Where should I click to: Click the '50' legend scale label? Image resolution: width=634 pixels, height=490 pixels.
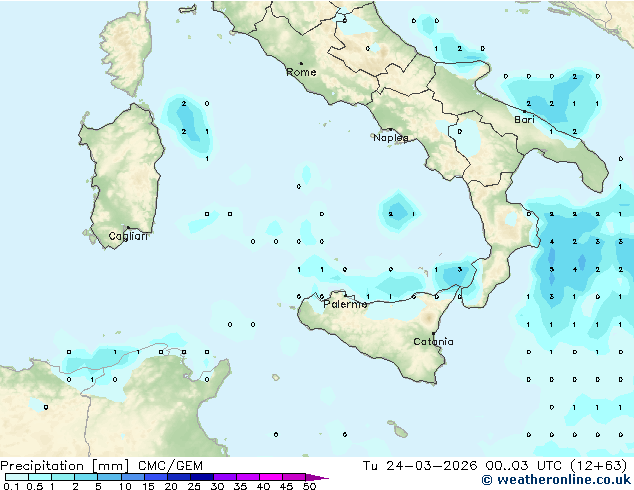point(309,486)
